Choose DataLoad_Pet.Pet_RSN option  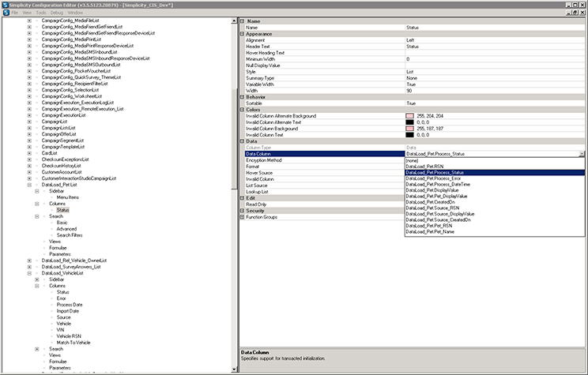click(495, 226)
